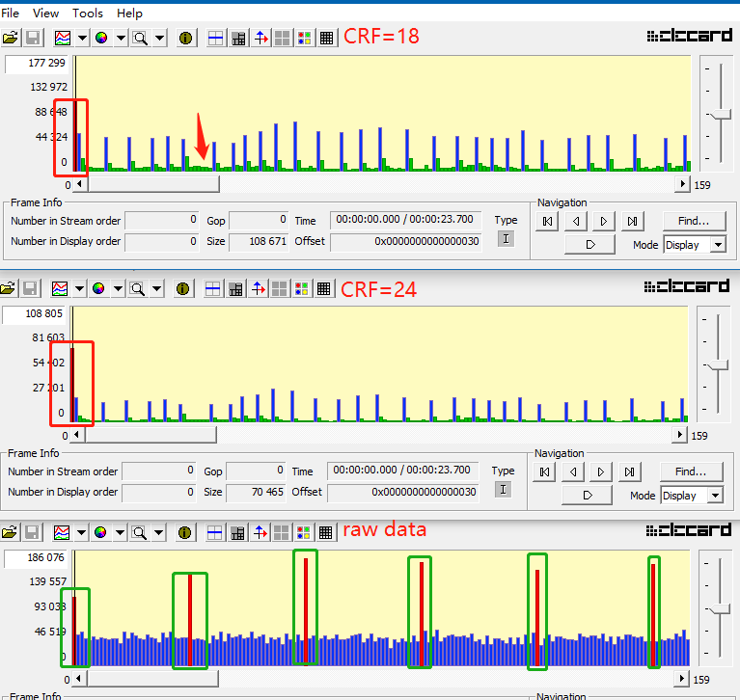This screenshot has height=700, width=740.
Task: Click Size field showing 108 671
Action: 259,241
